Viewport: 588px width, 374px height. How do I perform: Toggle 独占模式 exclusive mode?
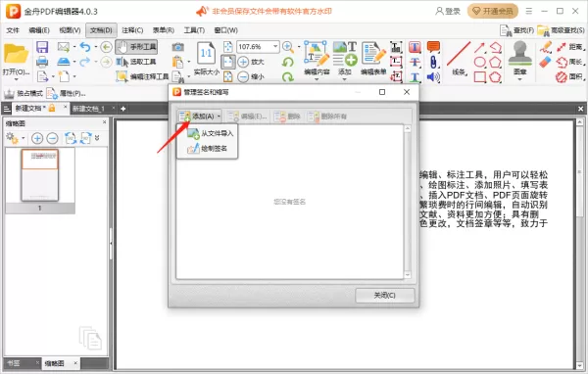click(24, 93)
